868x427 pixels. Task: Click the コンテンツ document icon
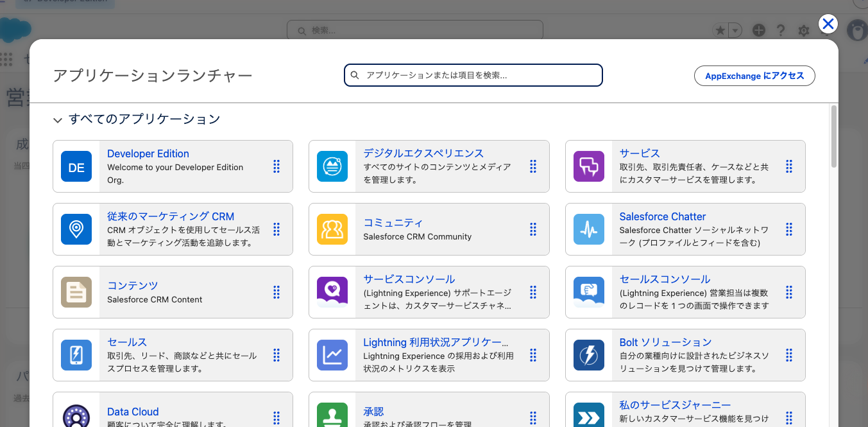76,292
